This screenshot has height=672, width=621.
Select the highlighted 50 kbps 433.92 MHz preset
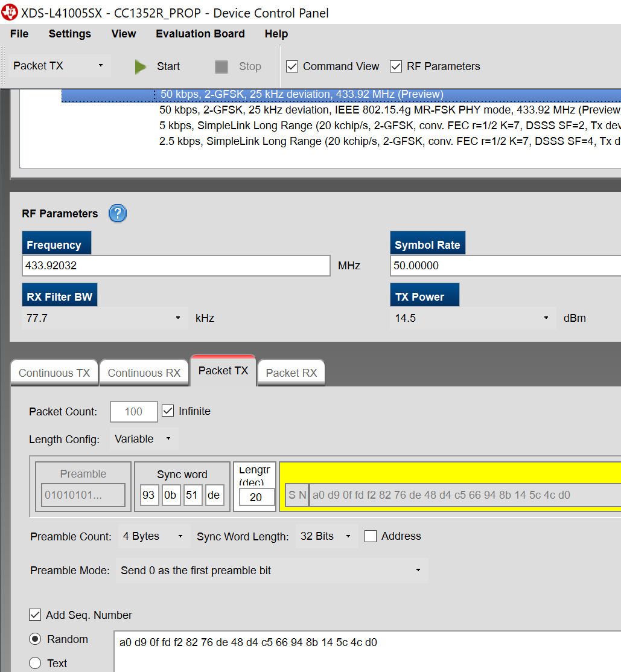tap(341, 94)
